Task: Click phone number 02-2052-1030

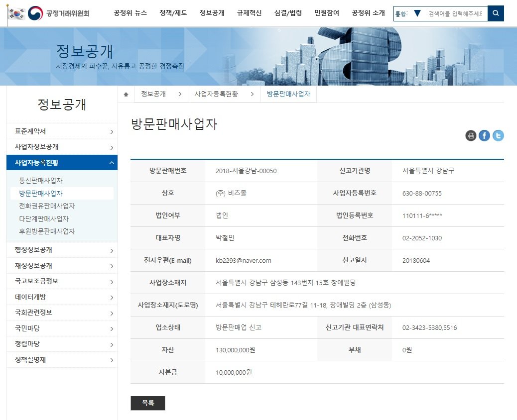Action: (422, 238)
